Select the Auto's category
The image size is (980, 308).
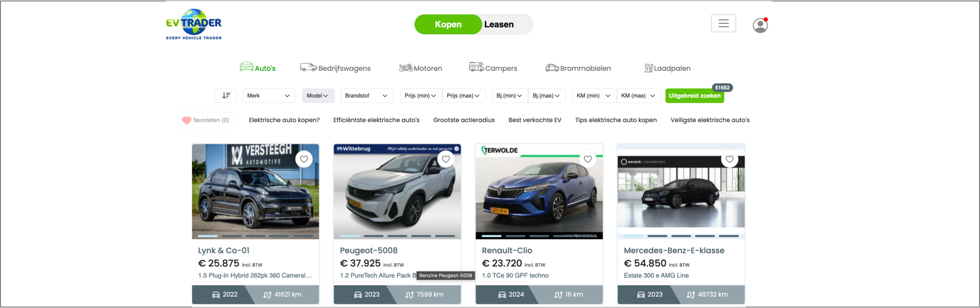tap(258, 67)
